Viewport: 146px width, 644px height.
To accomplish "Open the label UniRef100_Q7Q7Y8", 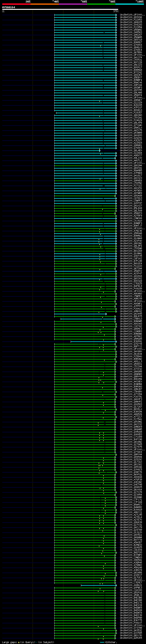I will [131, 344].
